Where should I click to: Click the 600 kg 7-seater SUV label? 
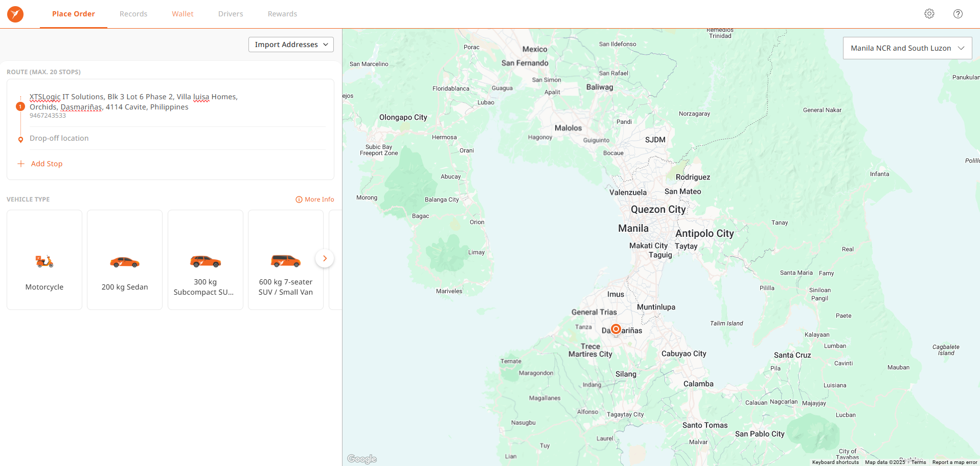click(286, 287)
